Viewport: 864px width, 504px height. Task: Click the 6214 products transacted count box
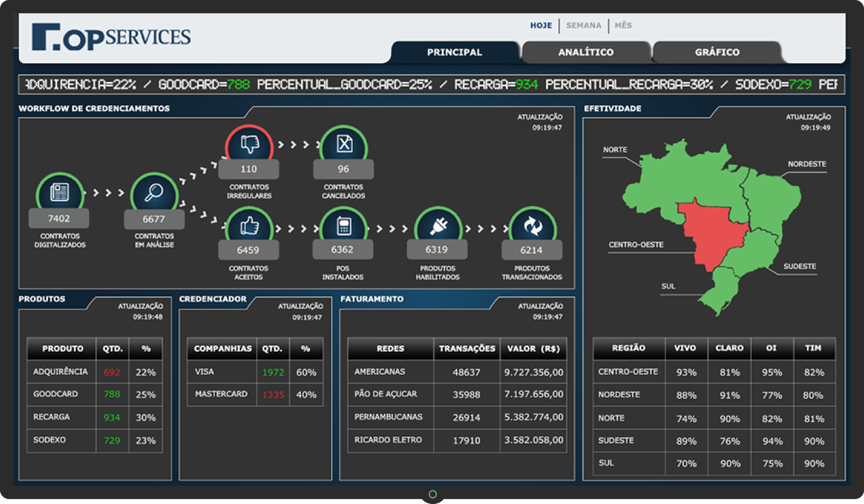532,250
